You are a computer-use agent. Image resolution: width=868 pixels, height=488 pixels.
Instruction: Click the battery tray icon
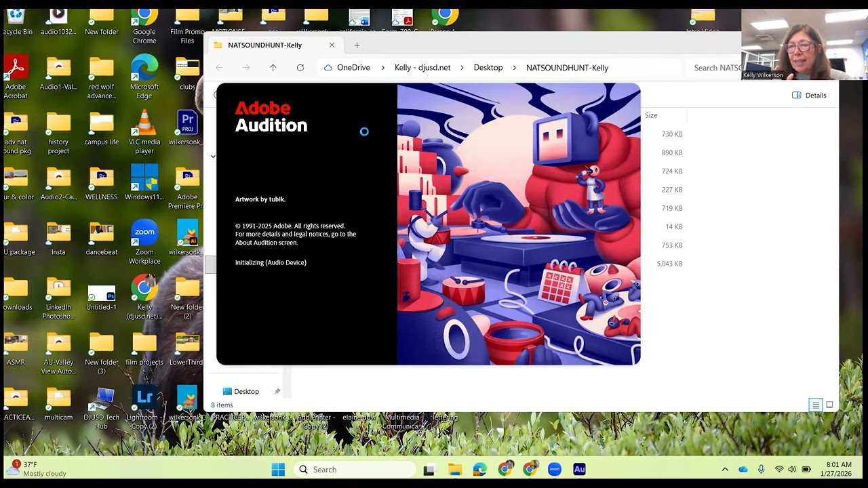(x=806, y=469)
